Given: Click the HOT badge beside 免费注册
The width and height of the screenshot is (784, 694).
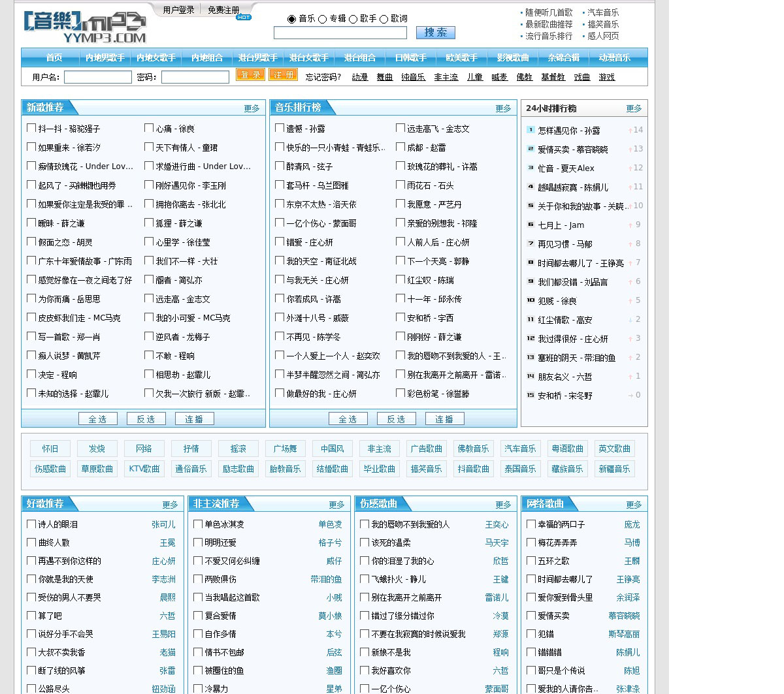Looking at the screenshot, I should pos(244,18).
